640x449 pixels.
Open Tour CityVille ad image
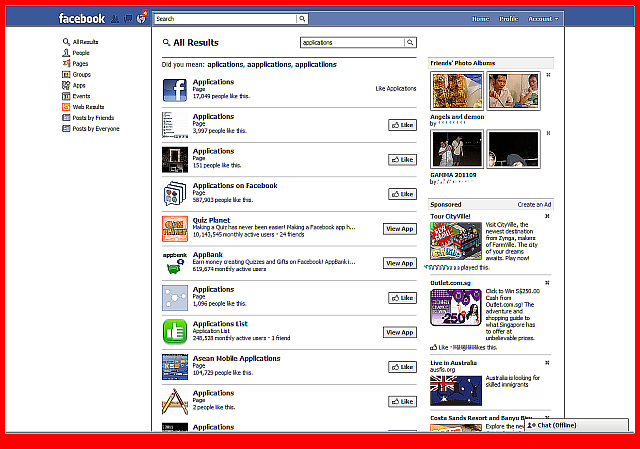point(456,241)
